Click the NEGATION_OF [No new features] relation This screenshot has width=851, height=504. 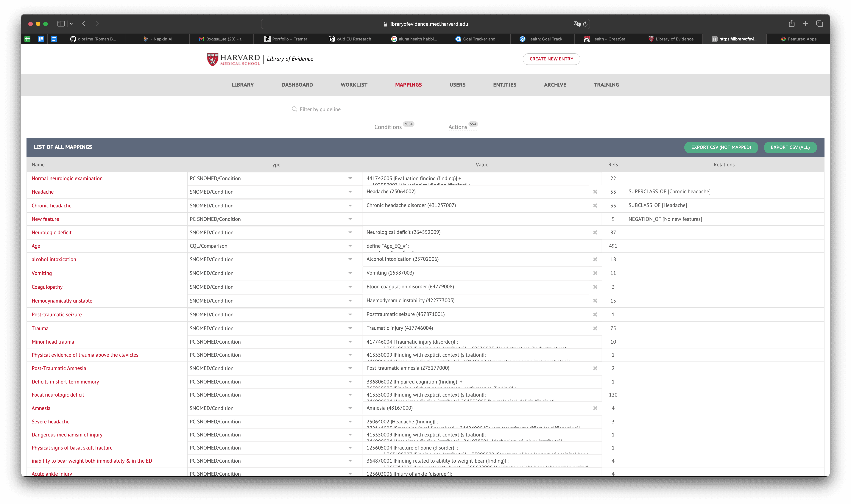tap(665, 219)
